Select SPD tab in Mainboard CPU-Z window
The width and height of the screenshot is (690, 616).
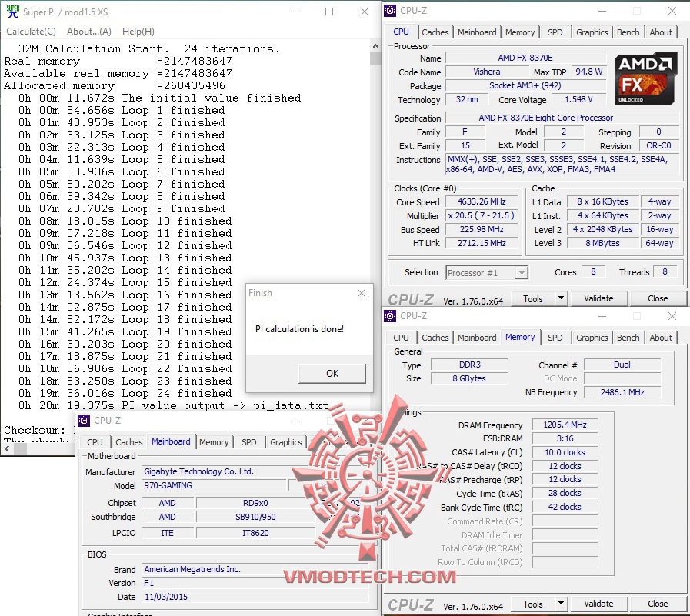point(248,442)
